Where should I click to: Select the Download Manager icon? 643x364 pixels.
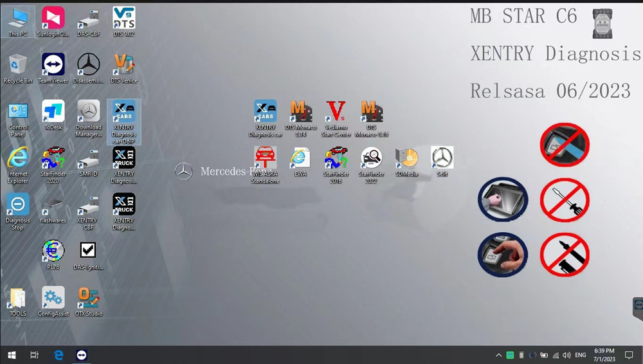click(88, 112)
